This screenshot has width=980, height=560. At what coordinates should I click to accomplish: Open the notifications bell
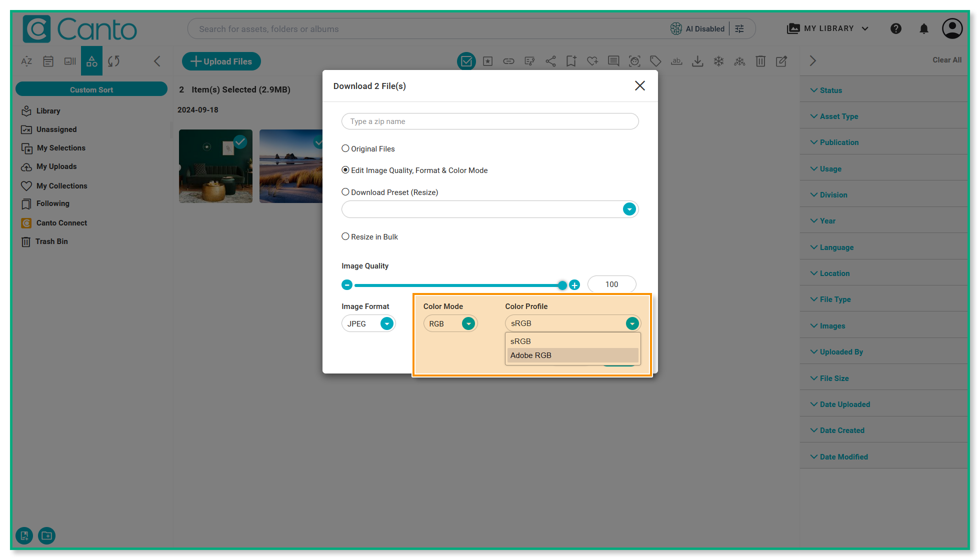(923, 28)
